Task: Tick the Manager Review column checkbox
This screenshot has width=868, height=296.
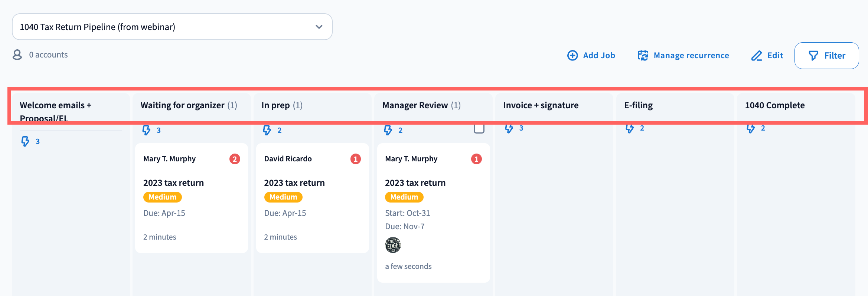Action: [x=479, y=129]
